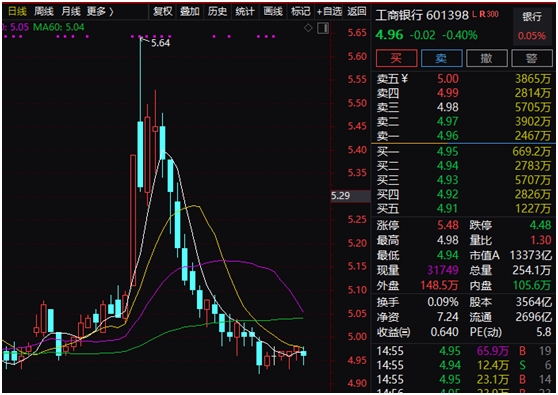Screen dimensions: 558x395
Task: Select the 买五 bid price 4.91
Action: [448, 209]
